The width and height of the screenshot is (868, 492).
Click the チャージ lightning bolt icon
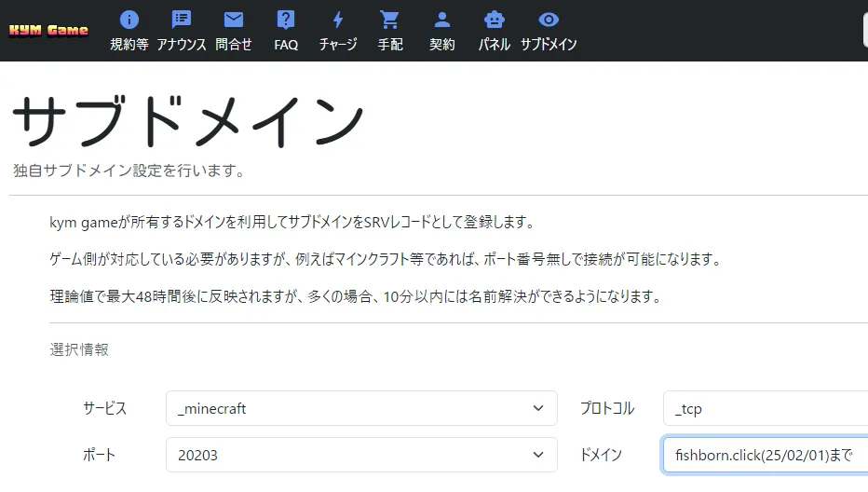click(x=338, y=20)
